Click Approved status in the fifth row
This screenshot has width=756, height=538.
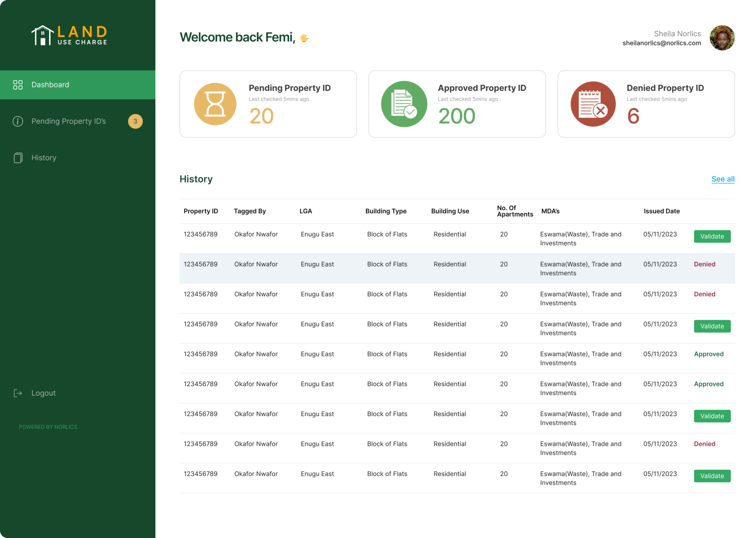coord(709,354)
